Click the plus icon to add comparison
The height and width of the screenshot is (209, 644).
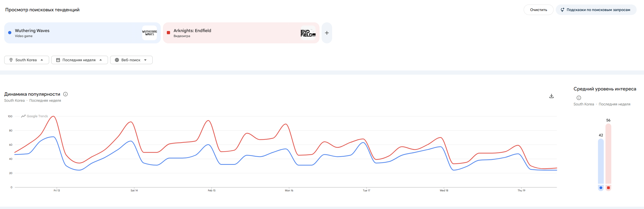click(x=327, y=33)
